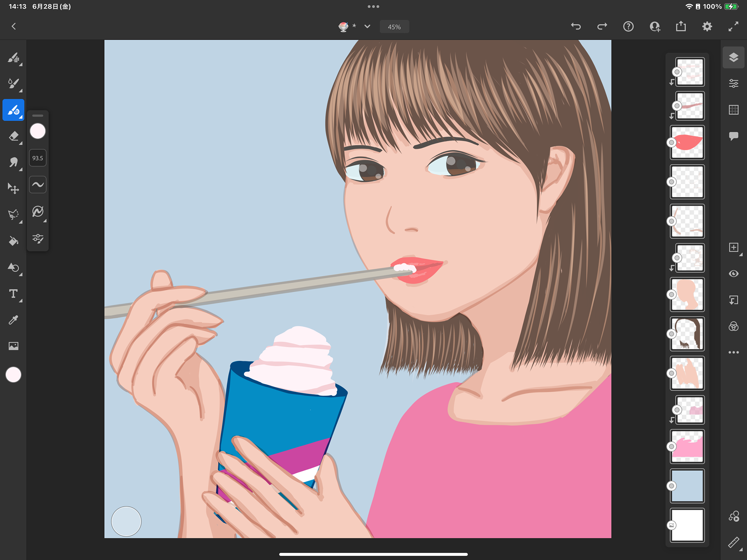Image resolution: width=747 pixels, height=560 pixels.
Task: Select the active vector brush tool
Action: (14, 110)
